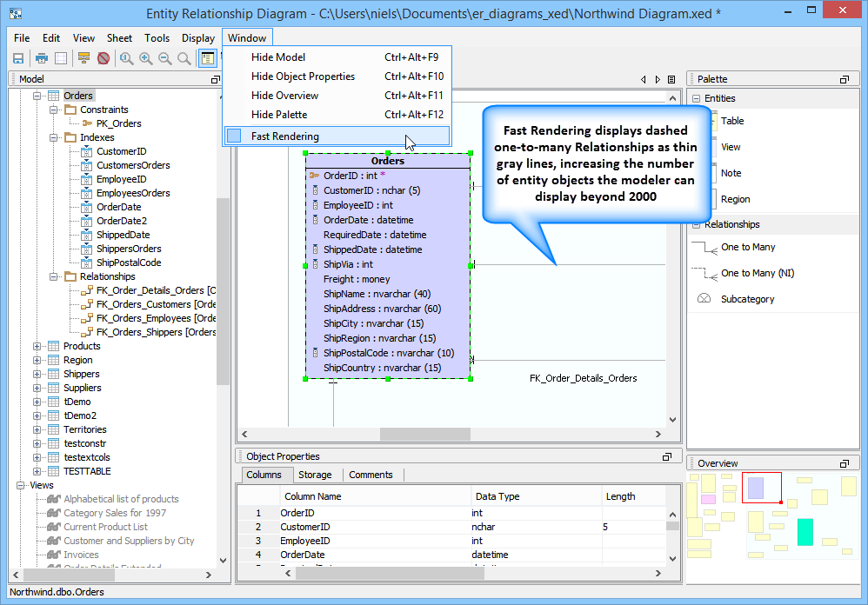The width and height of the screenshot is (868, 605).
Task: Undock the Model panel via float icon
Action: click(216, 80)
